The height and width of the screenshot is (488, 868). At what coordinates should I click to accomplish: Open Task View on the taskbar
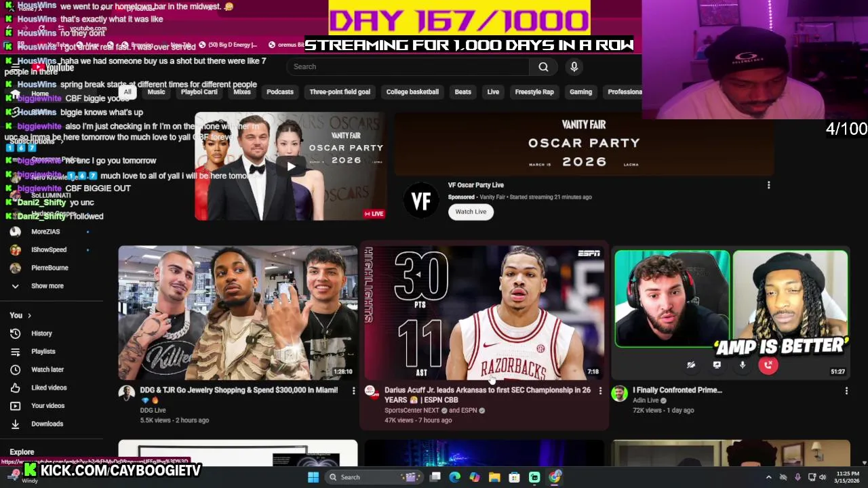point(435,477)
